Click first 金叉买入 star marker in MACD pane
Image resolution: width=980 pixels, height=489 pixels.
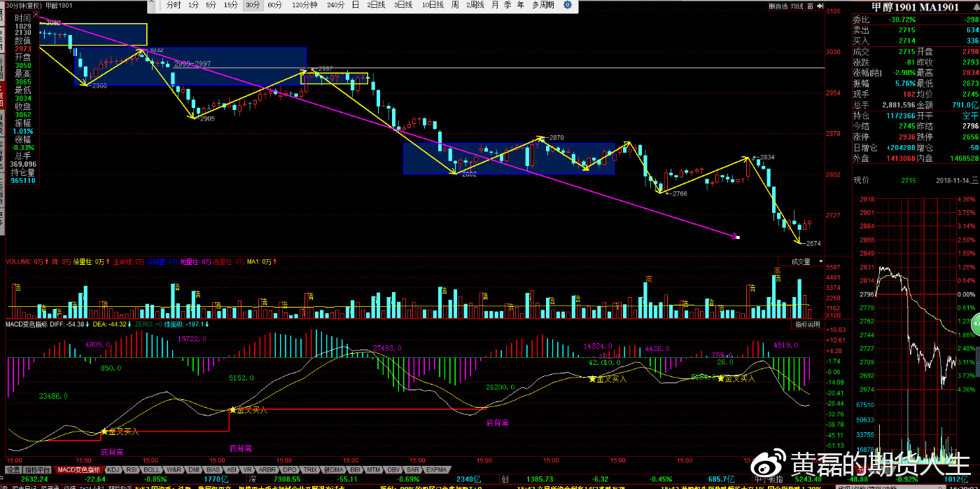104,432
